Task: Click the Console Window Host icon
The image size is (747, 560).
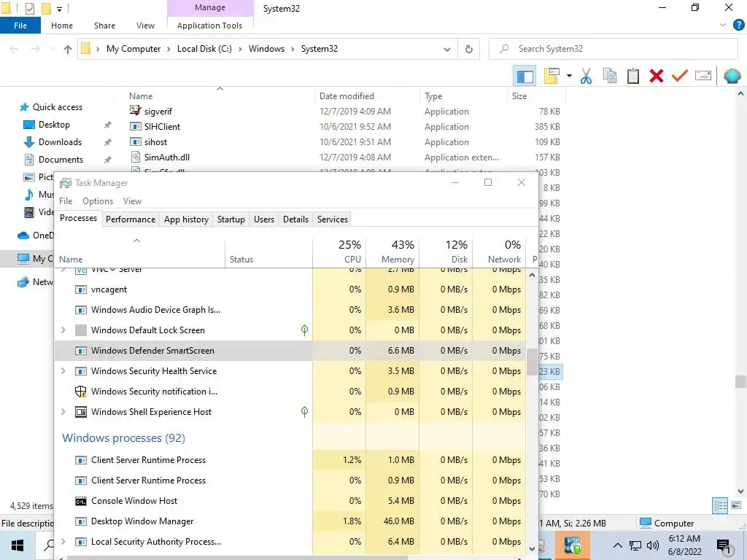Action: coord(81,501)
